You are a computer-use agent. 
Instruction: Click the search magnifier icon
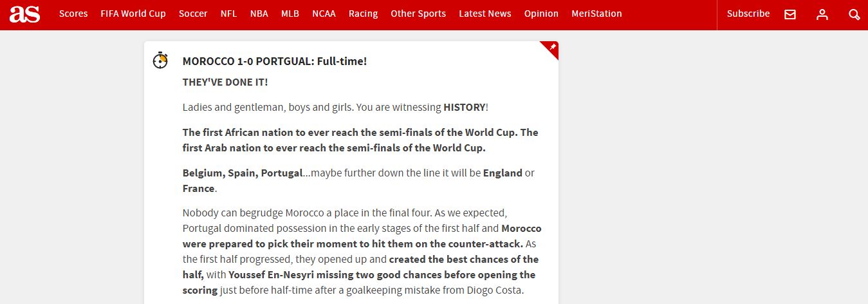(854, 14)
